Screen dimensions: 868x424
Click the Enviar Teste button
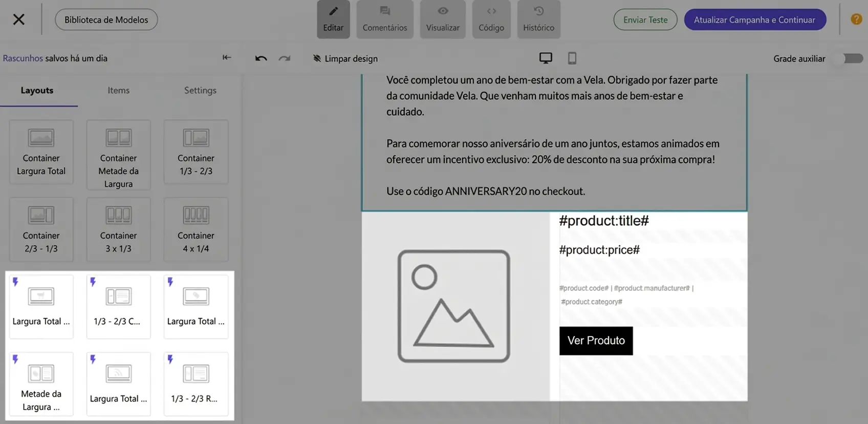tap(645, 19)
